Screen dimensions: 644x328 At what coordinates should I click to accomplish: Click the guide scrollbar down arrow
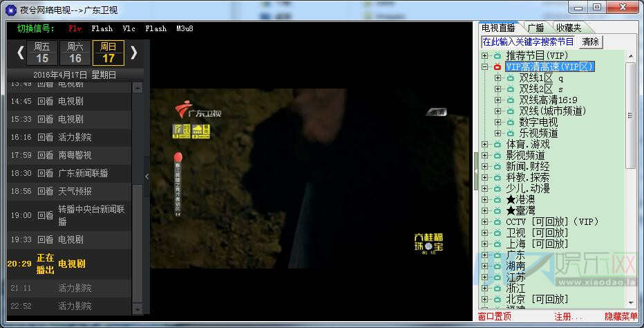(138, 309)
